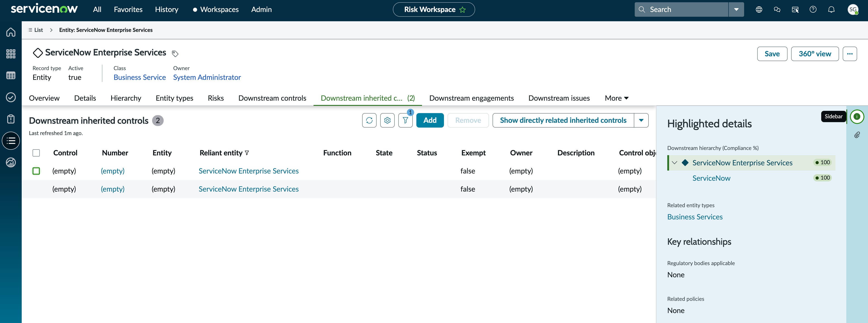Select all rows with header checkbox

(x=36, y=153)
